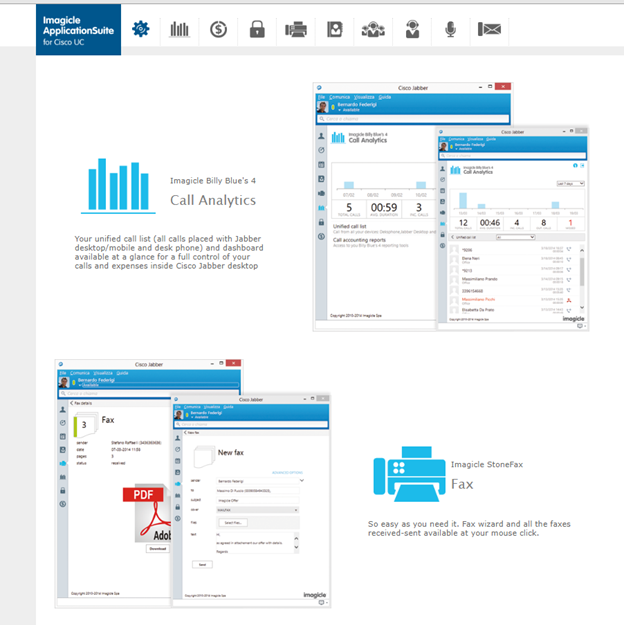Click the envelope voicemail icon
Screen dimensions: 624x625
489,29
